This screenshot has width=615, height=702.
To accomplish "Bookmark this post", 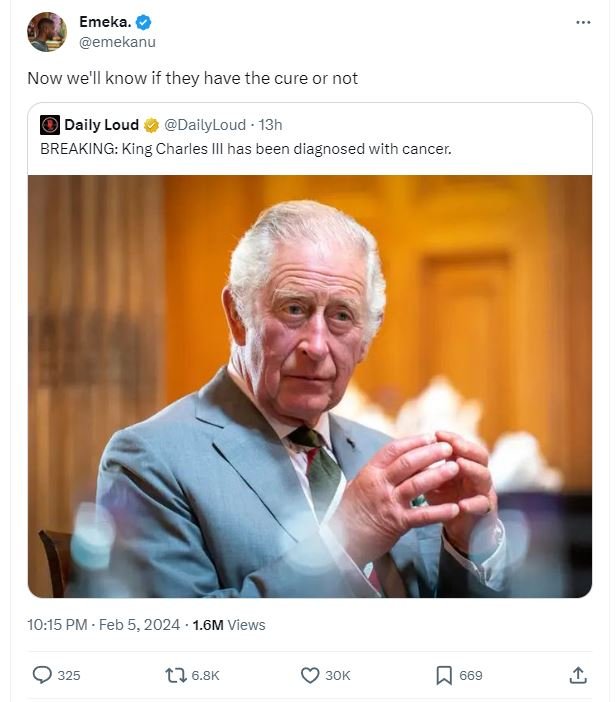I will tap(444, 675).
